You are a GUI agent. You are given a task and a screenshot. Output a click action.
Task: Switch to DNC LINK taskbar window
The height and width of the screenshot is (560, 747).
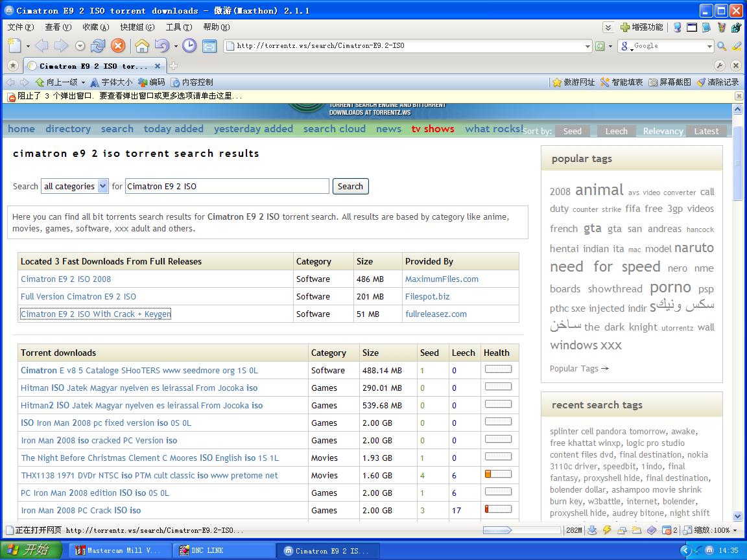coord(224,550)
